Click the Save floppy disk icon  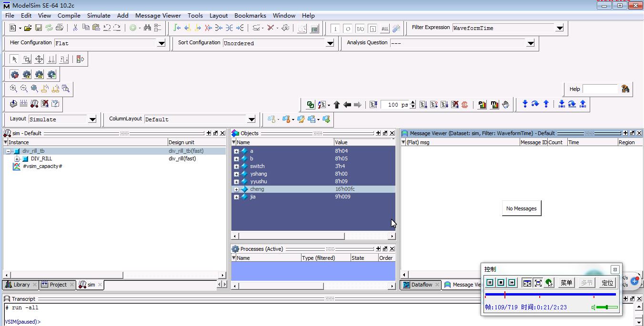point(39,28)
